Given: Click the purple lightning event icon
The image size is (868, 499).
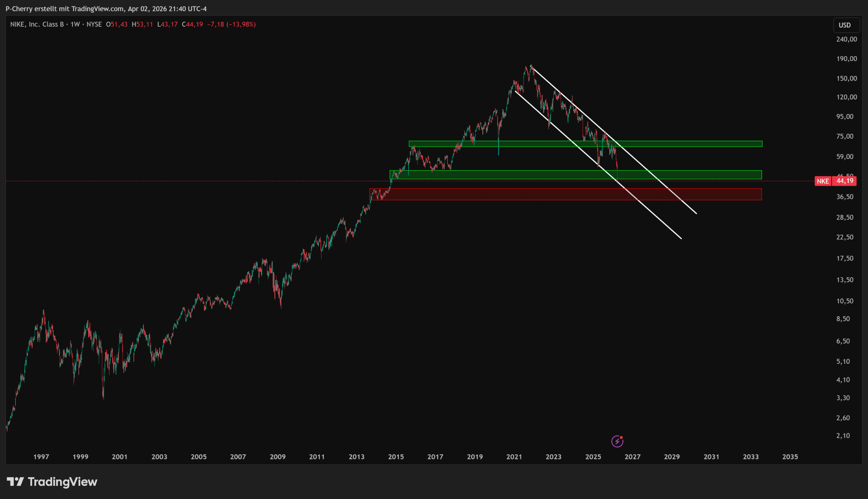Looking at the screenshot, I should [617, 441].
